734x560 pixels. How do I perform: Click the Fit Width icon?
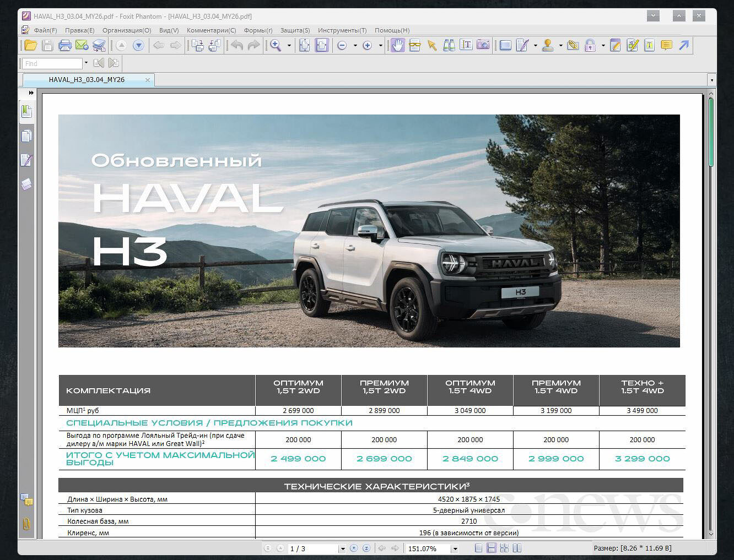(322, 46)
